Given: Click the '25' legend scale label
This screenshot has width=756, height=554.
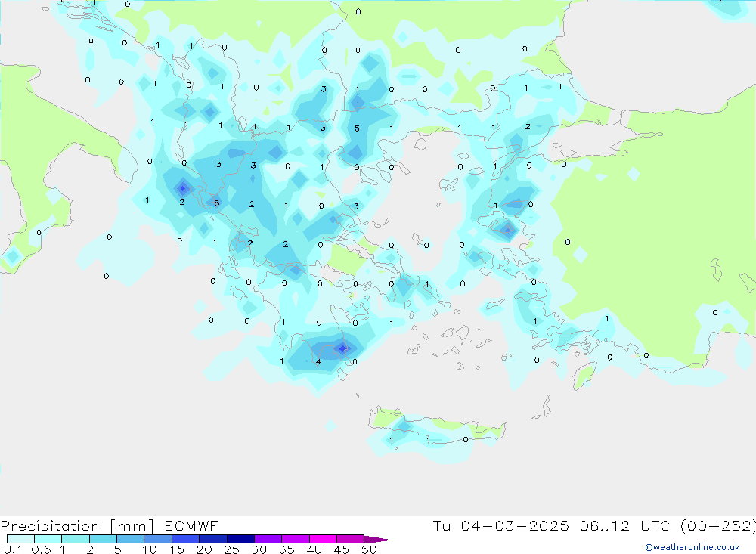Looking at the screenshot, I should 232,549.
